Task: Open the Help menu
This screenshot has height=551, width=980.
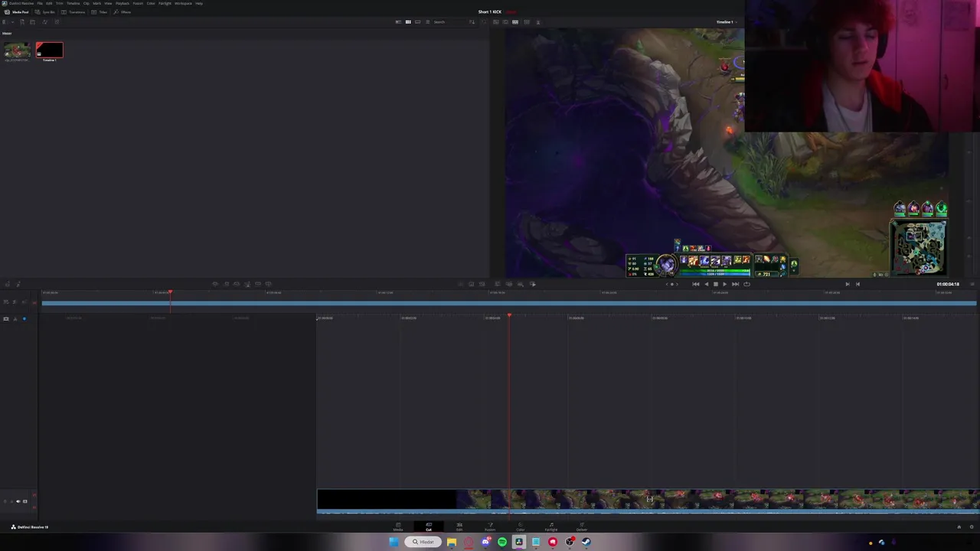Action: pyautogui.click(x=199, y=3)
